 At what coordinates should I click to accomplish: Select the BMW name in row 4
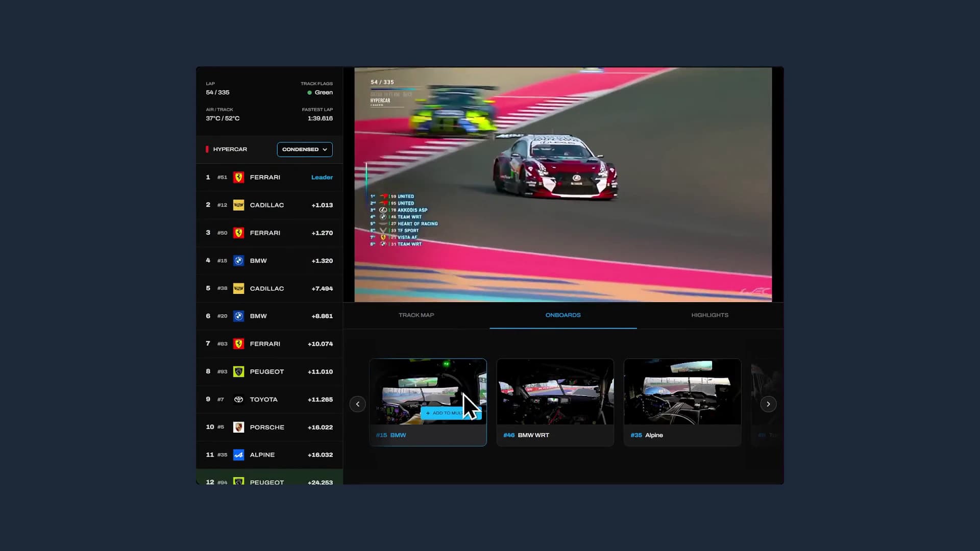tap(258, 261)
